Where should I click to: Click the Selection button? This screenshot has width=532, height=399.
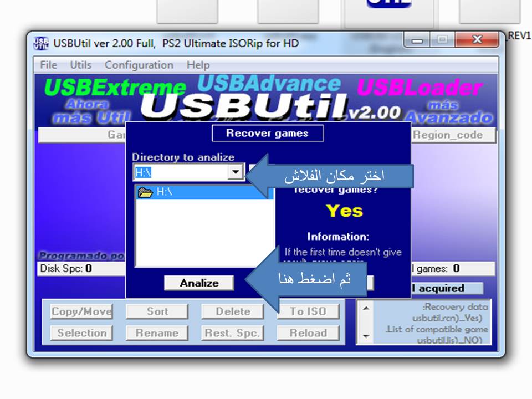pyautogui.click(x=81, y=333)
